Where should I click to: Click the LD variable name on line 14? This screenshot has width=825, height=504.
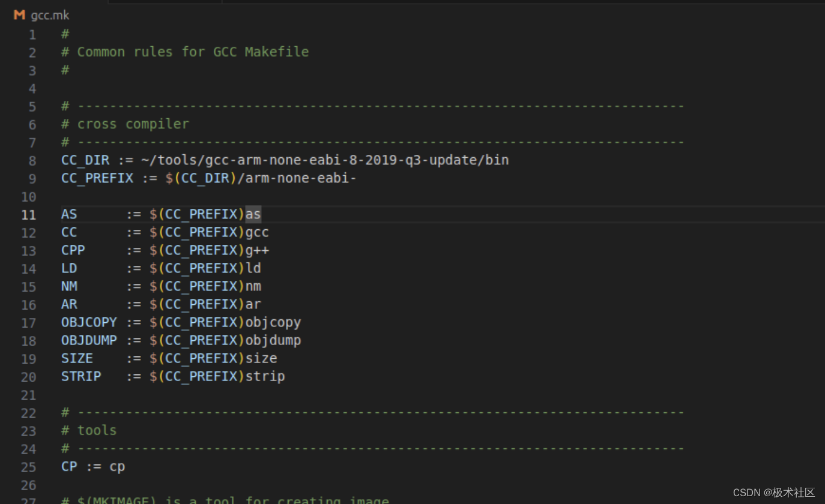point(69,268)
